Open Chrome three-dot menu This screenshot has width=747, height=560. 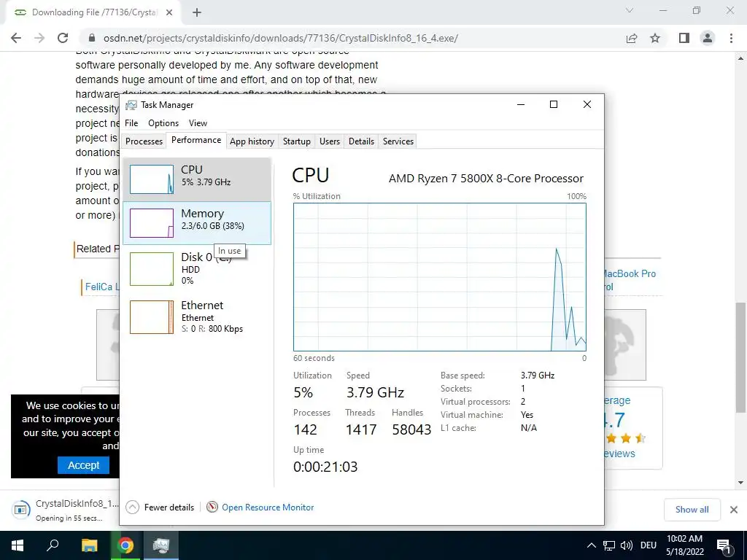click(x=731, y=38)
